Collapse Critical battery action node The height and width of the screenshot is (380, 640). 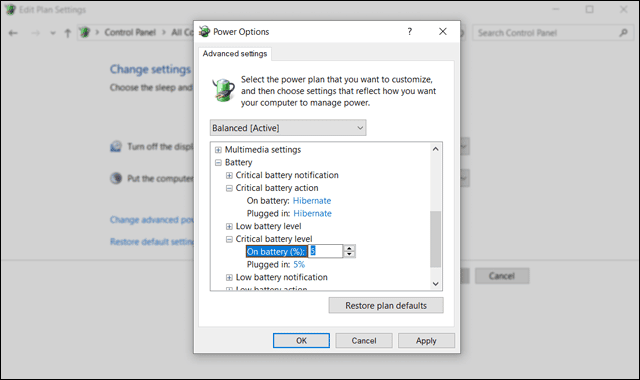(229, 188)
